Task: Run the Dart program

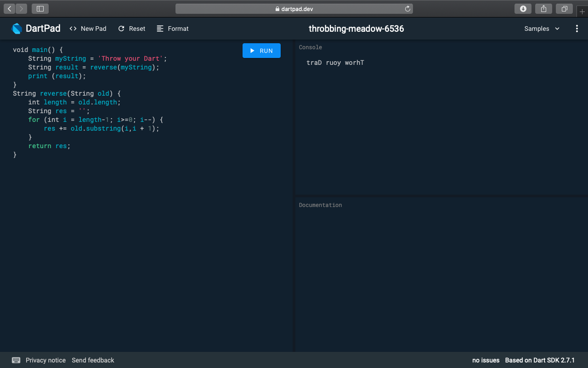Action: (x=261, y=51)
